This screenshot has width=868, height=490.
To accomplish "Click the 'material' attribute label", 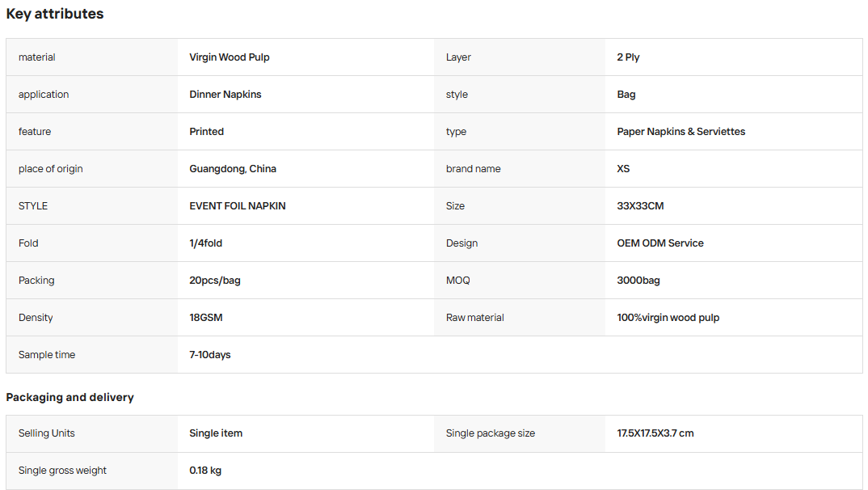I will [x=37, y=57].
